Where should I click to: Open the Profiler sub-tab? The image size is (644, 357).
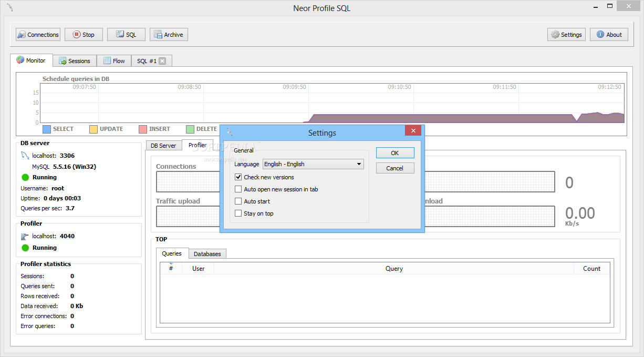(x=198, y=145)
